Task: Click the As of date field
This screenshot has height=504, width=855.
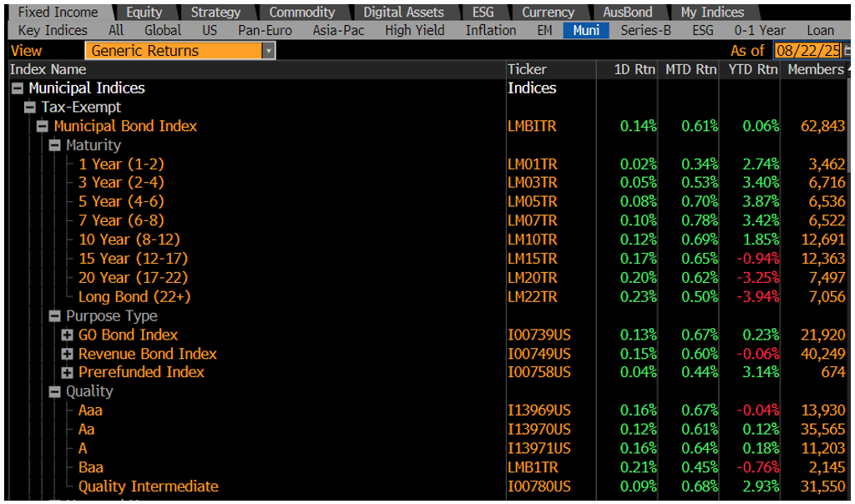Action: pos(807,51)
